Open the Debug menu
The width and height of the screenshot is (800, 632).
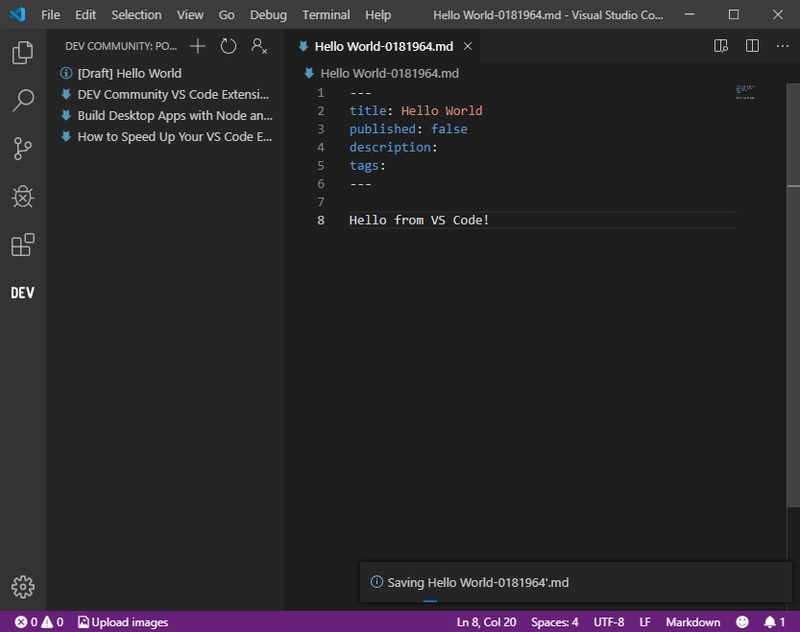tap(268, 15)
